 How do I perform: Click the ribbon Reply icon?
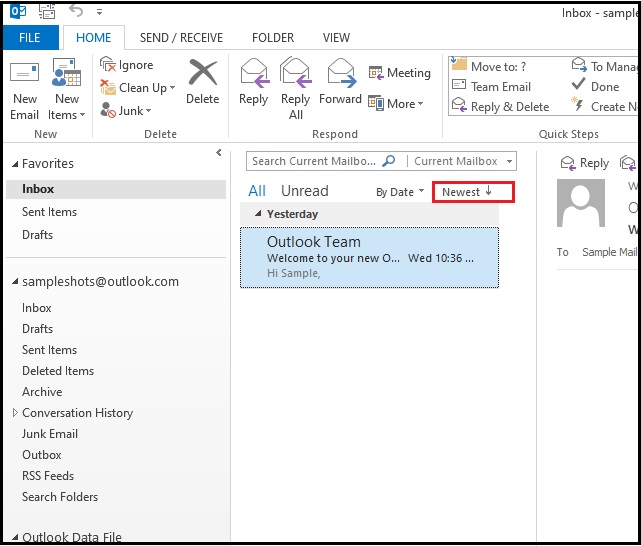pyautogui.click(x=254, y=73)
